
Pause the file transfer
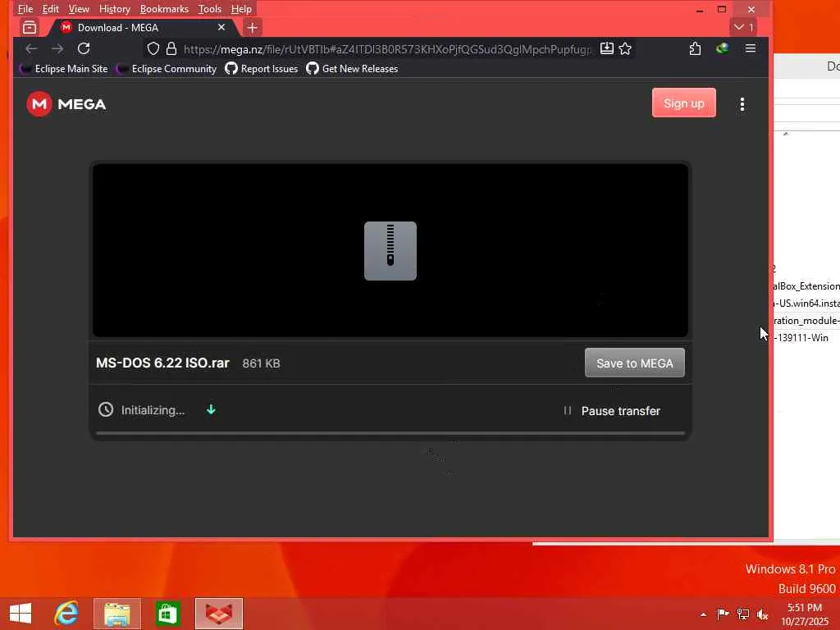point(612,411)
